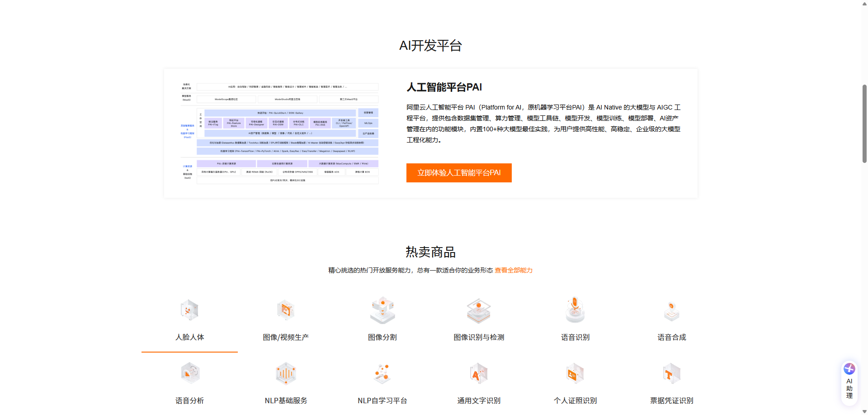Image resolution: width=868 pixels, height=415 pixels.
Task: Select the 图像分割 tab label
Action: (382, 337)
